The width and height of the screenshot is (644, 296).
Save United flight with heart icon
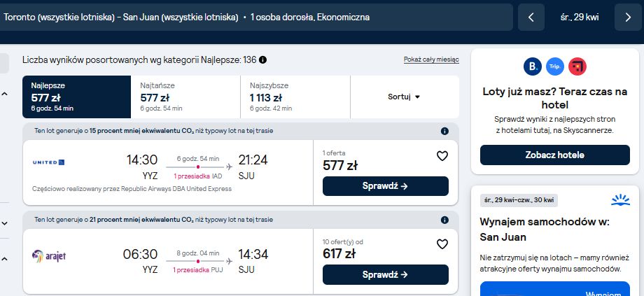pos(442,156)
